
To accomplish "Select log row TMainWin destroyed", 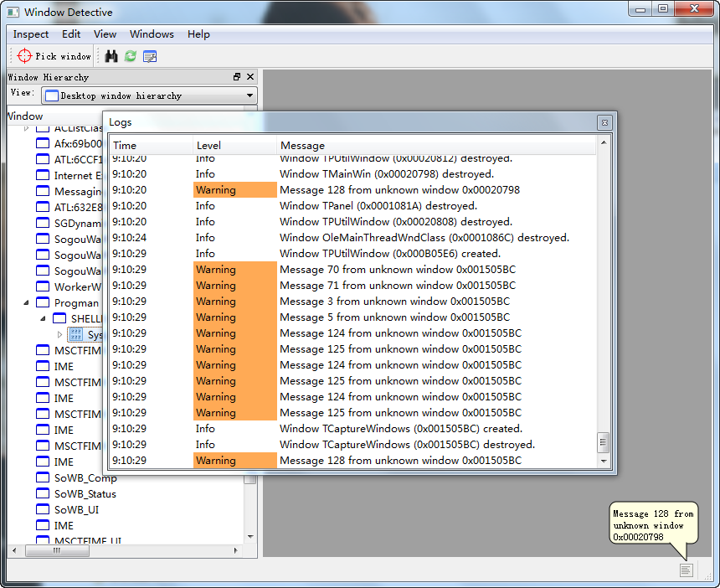I will 353,174.
